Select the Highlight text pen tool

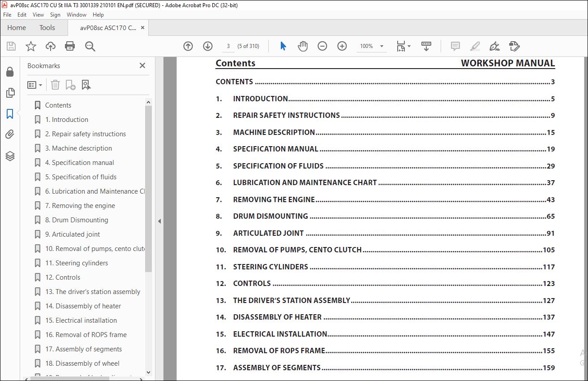tap(475, 46)
